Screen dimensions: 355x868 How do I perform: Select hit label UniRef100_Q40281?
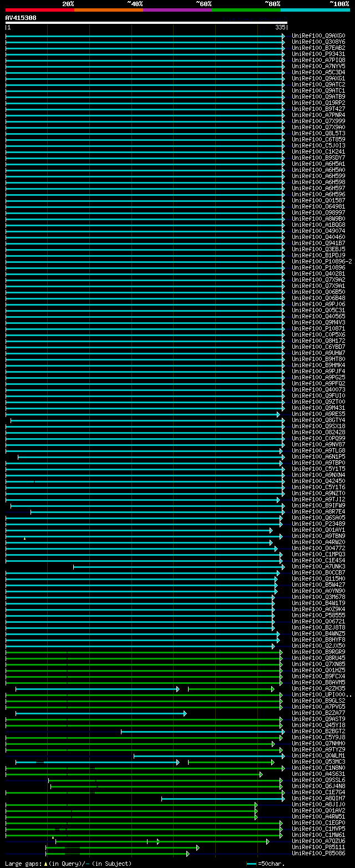[x=318, y=274]
